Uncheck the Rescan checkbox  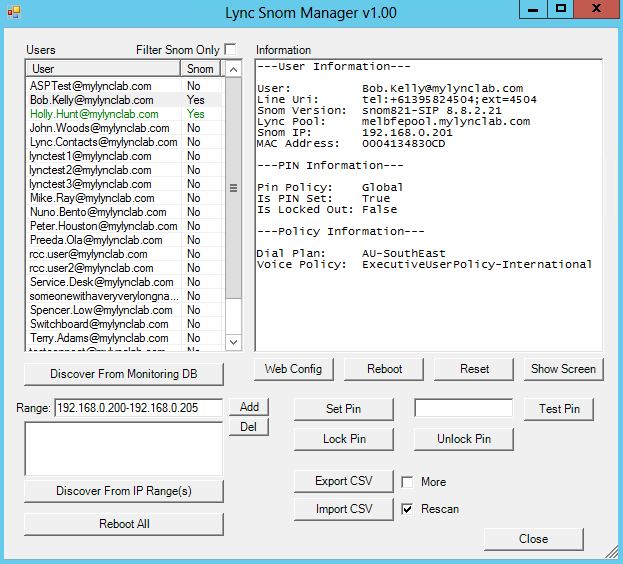[407, 509]
